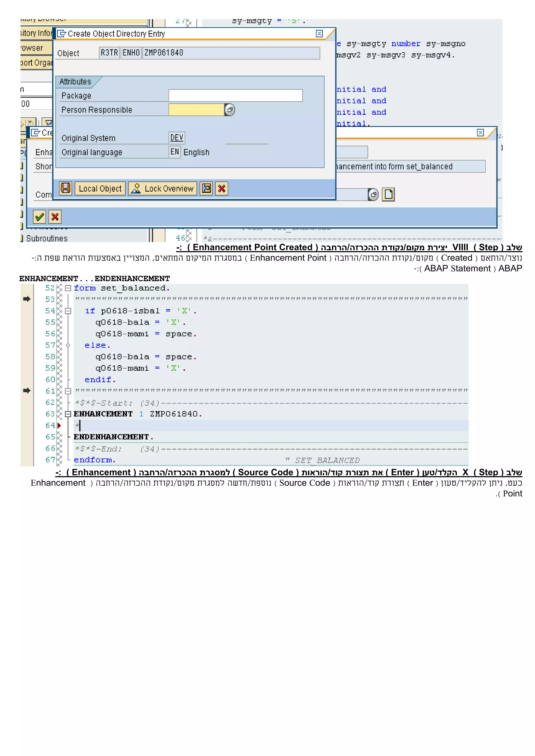Confirm with the green checkmark icon

(39, 217)
